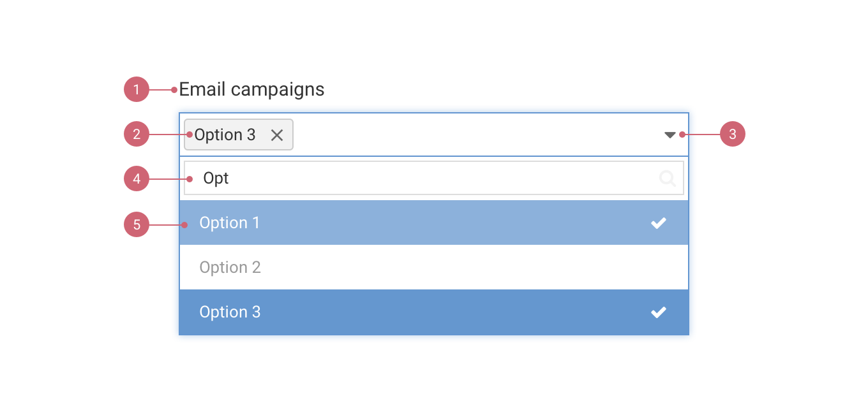This screenshot has height=408, width=868.
Task: Click annotation badge number 2
Action: coord(137,135)
